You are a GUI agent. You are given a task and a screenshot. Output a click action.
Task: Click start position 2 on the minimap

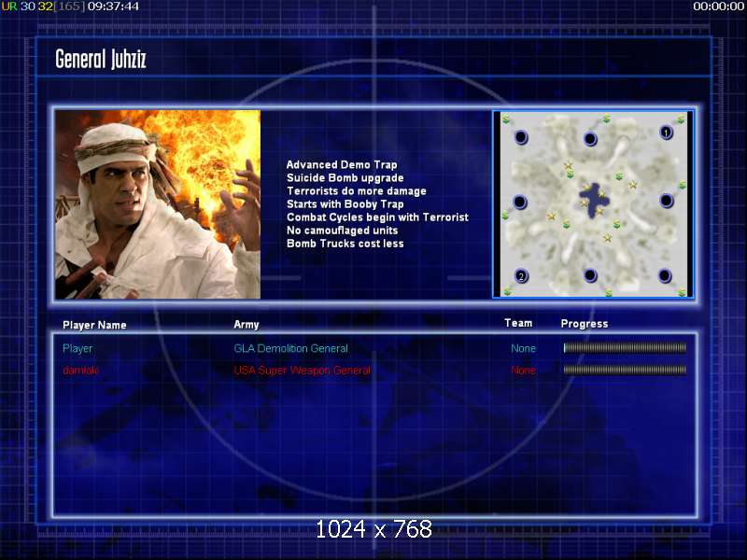pos(521,276)
